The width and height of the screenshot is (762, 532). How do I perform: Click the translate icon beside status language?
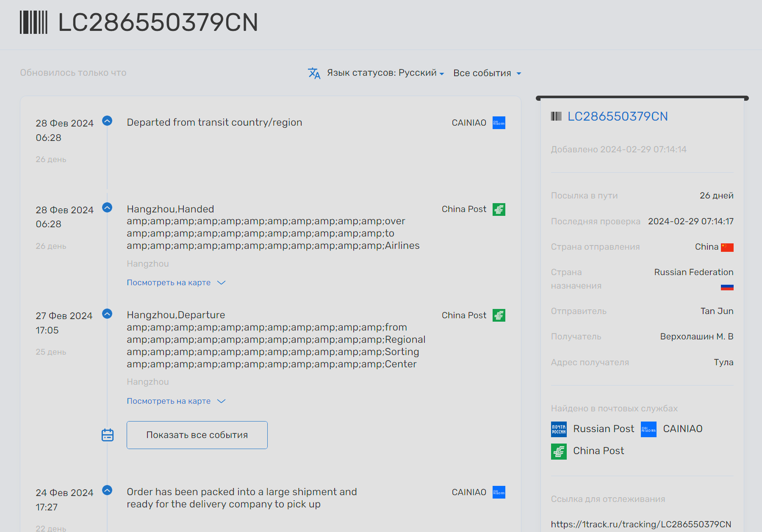[314, 73]
